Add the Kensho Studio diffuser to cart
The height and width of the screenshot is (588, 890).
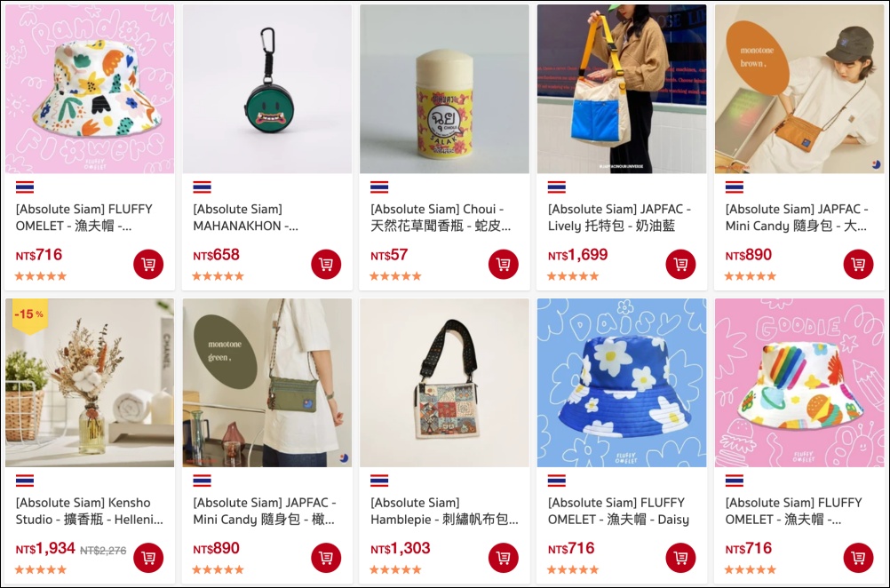[x=148, y=558]
